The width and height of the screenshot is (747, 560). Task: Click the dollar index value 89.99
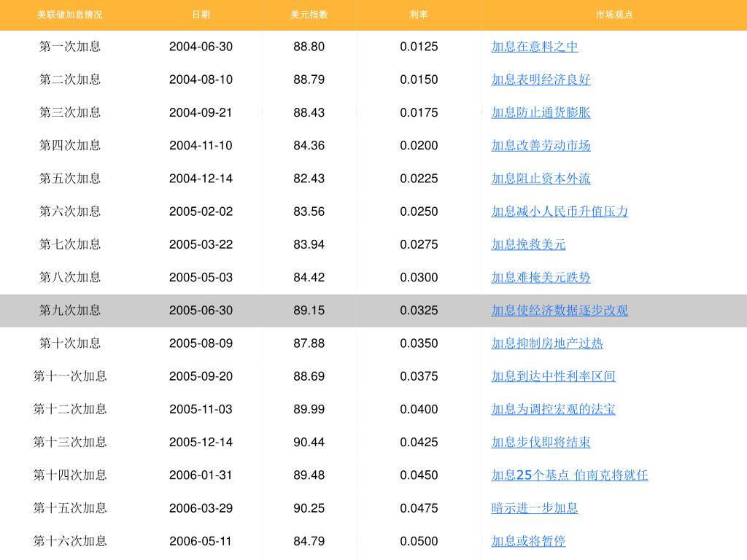click(309, 409)
